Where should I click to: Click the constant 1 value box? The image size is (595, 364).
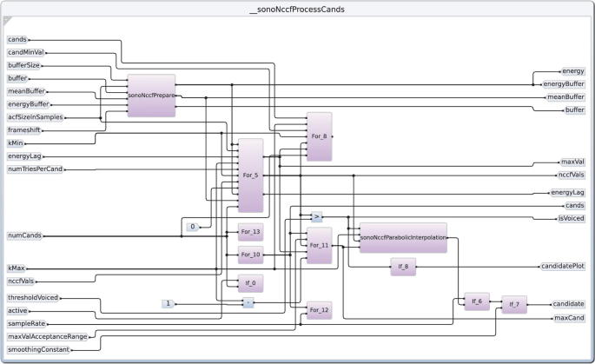click(168, 303)
